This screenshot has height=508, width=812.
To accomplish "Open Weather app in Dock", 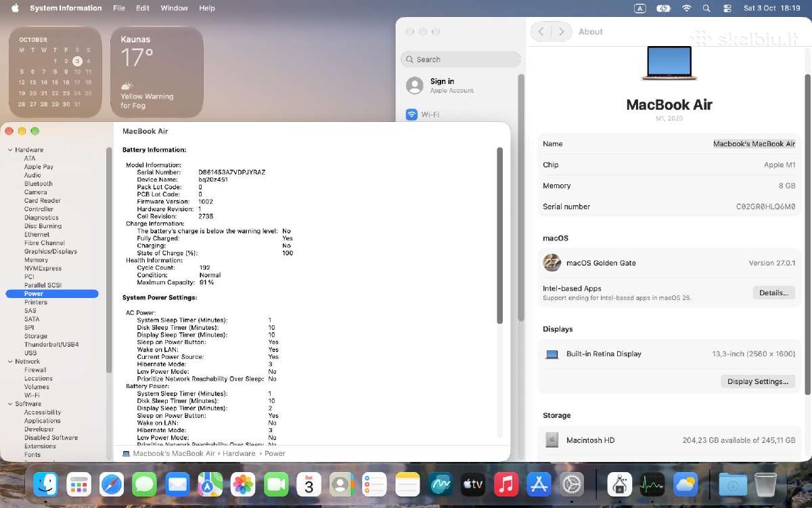I will click(x=686, y=484).
